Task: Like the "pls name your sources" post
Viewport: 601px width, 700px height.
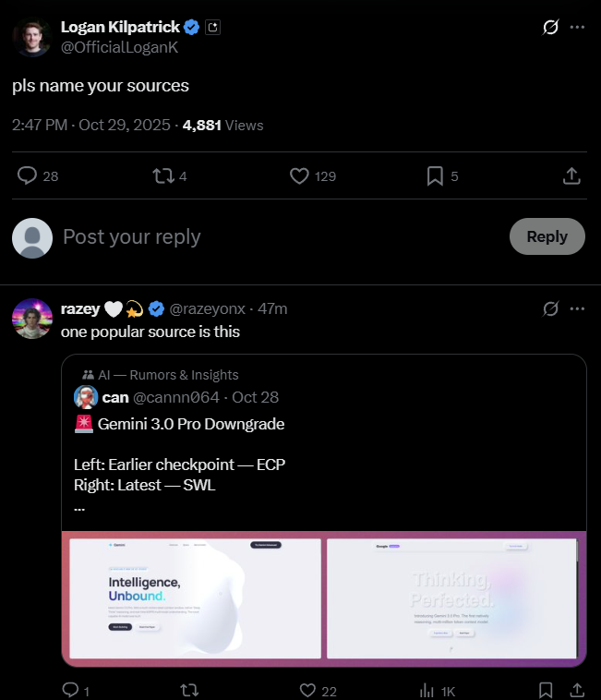Action: (299, 175)
